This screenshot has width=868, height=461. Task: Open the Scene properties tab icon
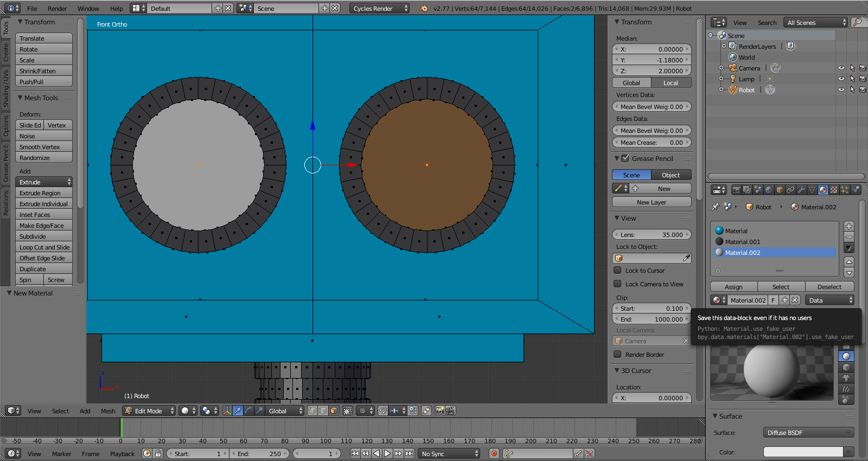point(758,190)
